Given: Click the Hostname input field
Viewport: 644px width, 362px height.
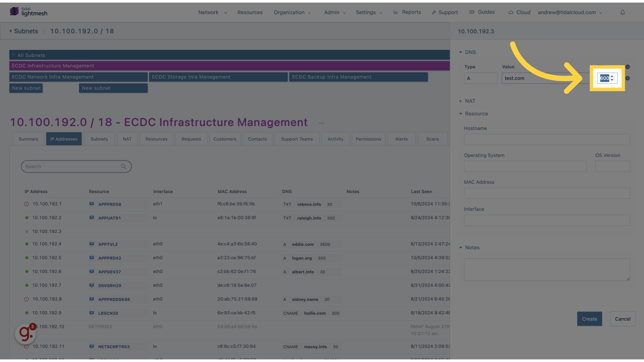Looking at the screenshot, I should (547, 139).
